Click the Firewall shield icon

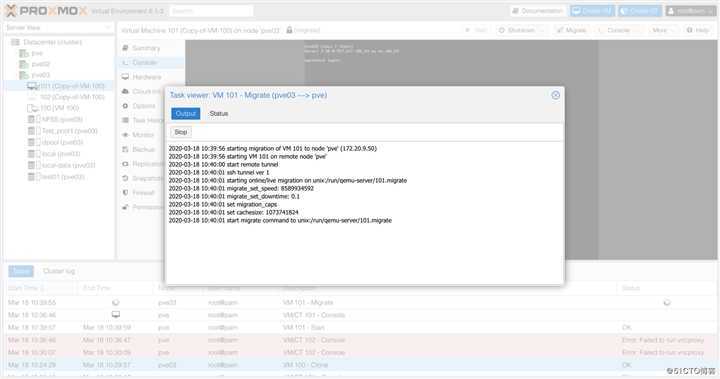coord(125,192)
